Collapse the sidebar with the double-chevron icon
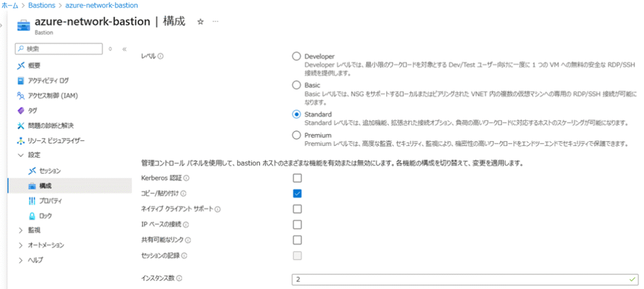This screenshot has height=289, width=644. pos(125,49)
